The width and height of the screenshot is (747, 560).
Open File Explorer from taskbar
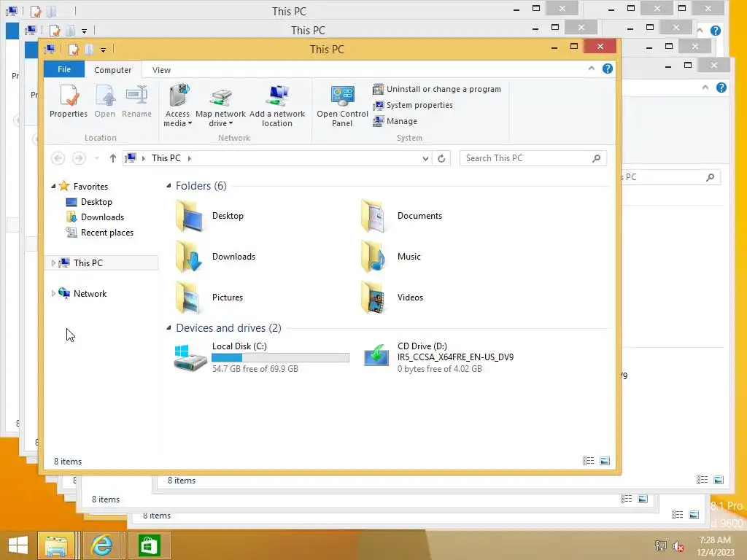click(56, 545)
